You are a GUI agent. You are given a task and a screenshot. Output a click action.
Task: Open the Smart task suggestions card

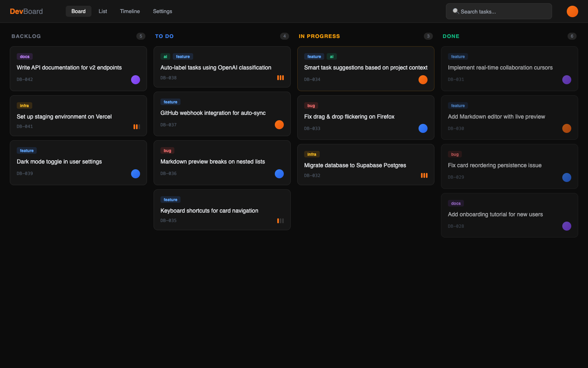365,68
